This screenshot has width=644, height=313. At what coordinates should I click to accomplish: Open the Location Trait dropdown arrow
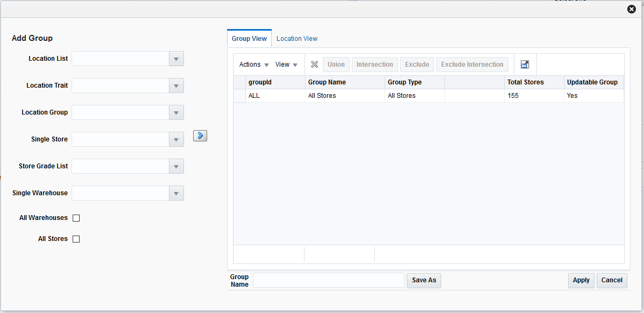[176, 86]
